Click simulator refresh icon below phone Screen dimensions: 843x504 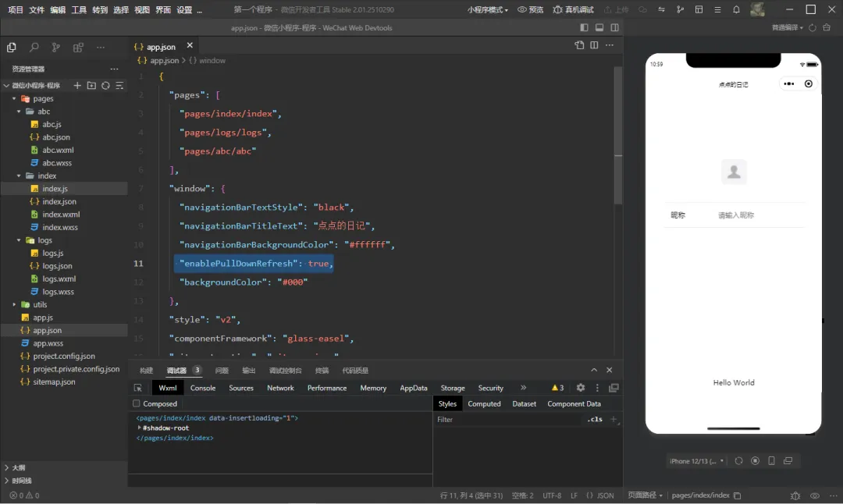coord(738,461)
